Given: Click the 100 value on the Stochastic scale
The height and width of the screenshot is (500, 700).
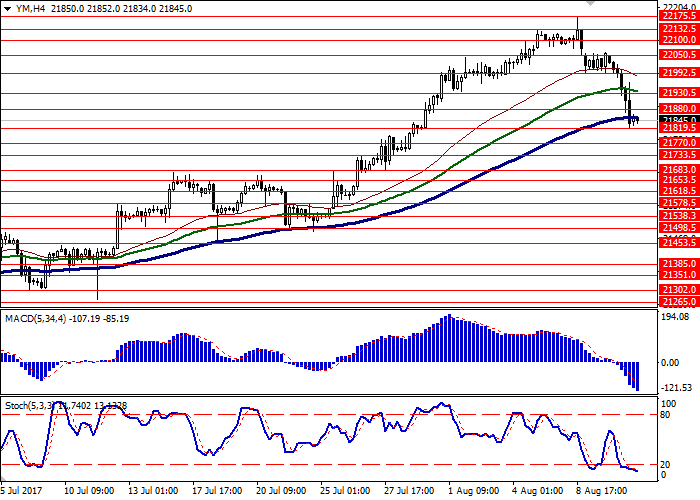Looking at the screenshot, I should coord(668,404).
